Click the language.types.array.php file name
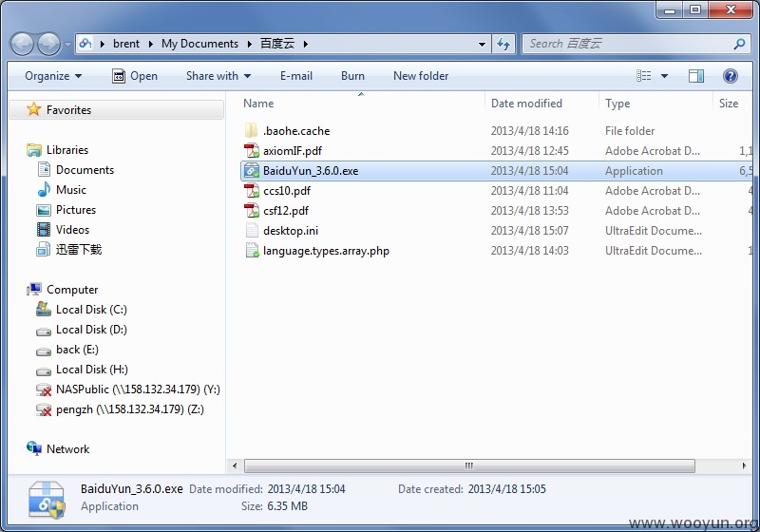 326,251
